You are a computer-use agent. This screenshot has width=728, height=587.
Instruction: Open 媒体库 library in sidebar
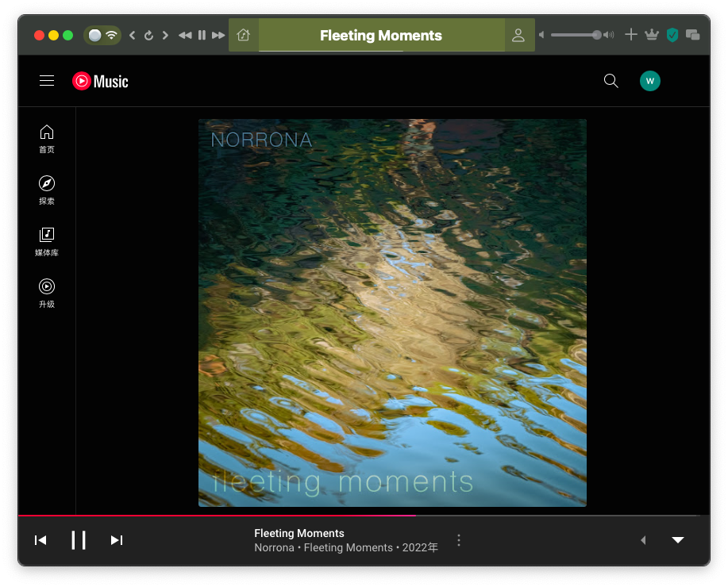[x=46, y=242]
